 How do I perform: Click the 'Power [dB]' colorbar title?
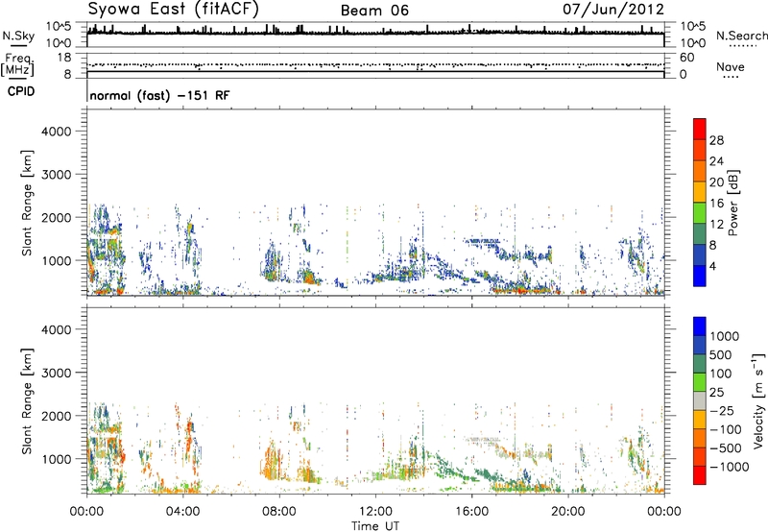[732, 203]
